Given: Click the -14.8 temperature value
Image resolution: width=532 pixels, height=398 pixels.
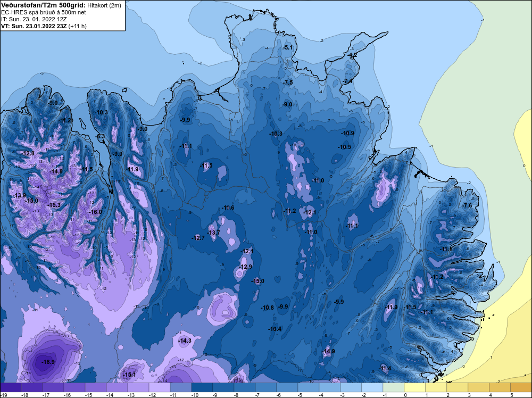Looking at the screenshot, I should tap(56, 171).
